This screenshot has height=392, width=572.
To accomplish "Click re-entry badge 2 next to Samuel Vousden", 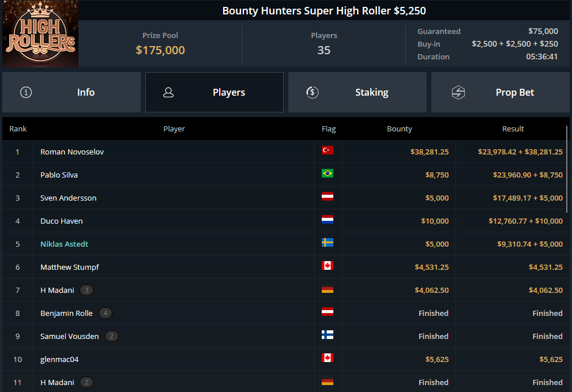I will point(112,336).
